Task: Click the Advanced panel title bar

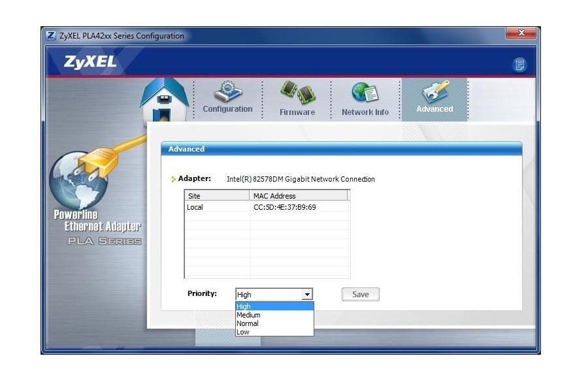Action: (x=341, y=149)
